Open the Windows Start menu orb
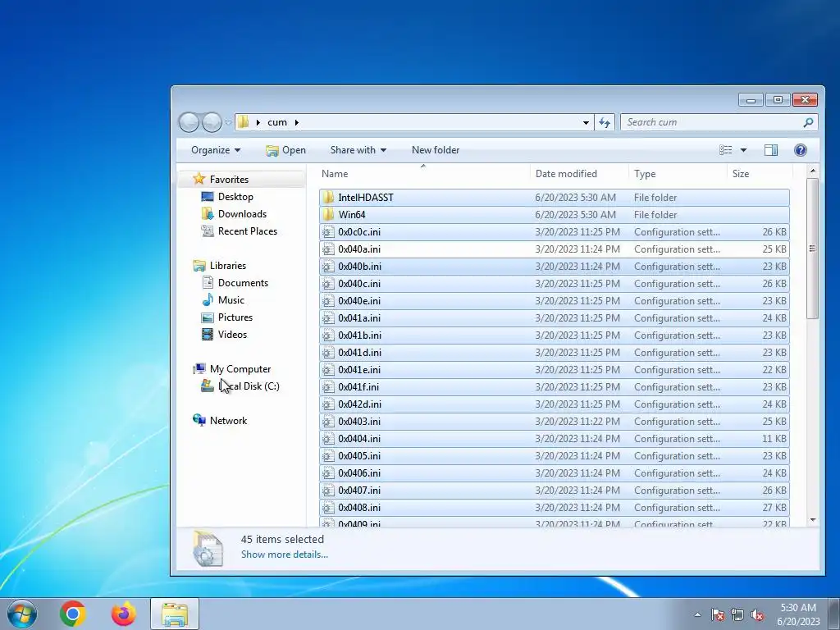The image size is (840, 630). tap(22, 614)
